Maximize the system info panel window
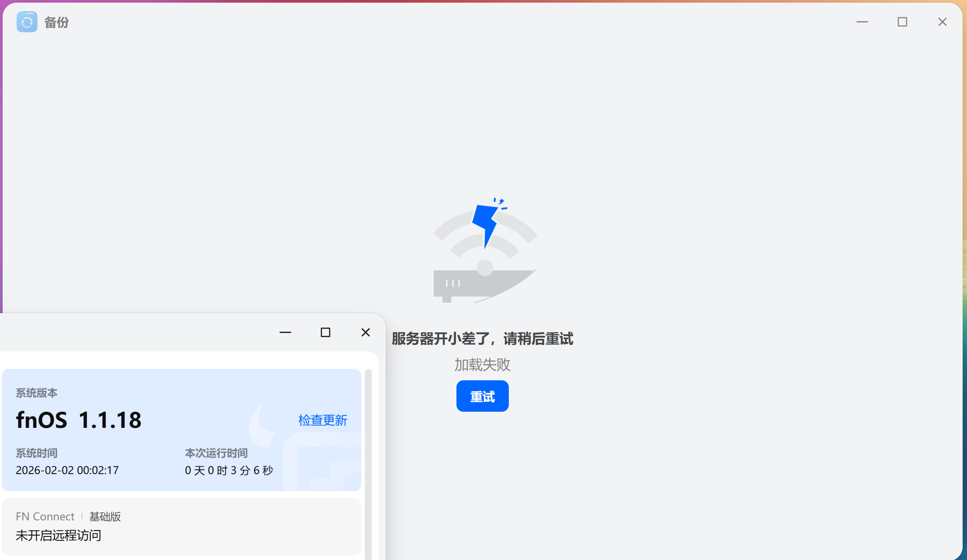The image size is (967, 560). click(325, 332)
